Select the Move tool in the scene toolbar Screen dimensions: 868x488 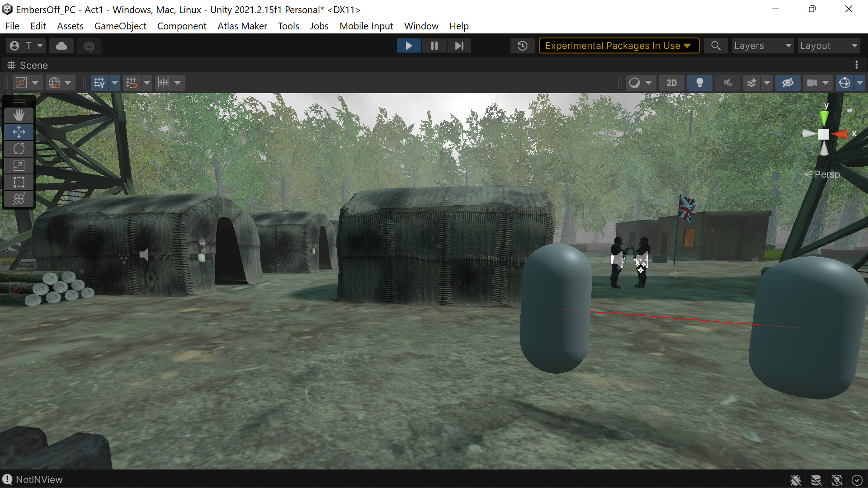pyautogui.click(x=19, y=132)
